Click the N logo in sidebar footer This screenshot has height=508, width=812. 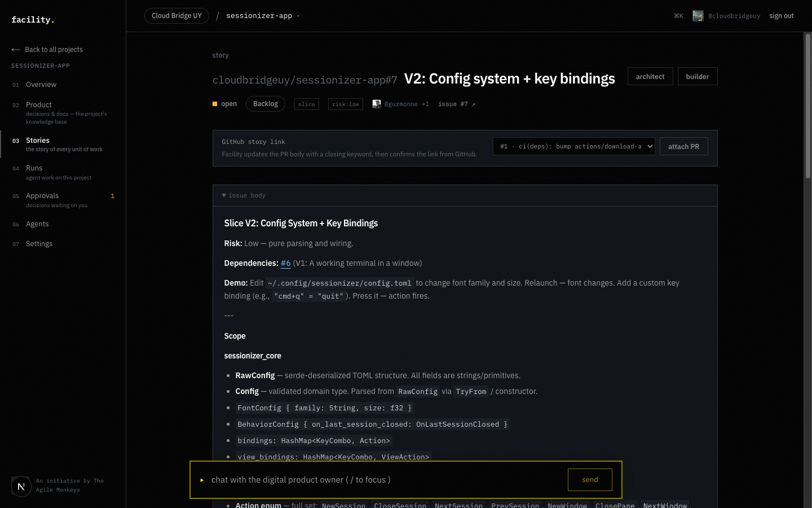click(21, 486)
